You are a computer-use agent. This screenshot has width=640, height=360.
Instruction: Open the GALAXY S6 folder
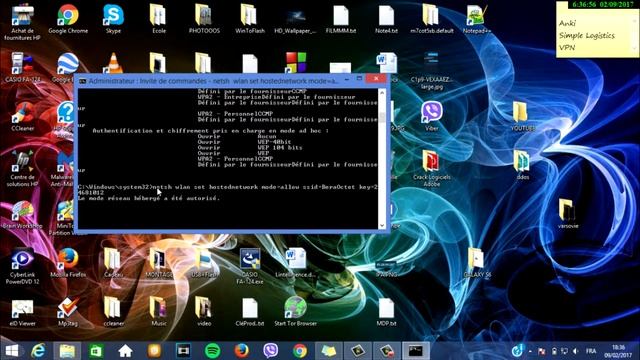tap(477, 262)
